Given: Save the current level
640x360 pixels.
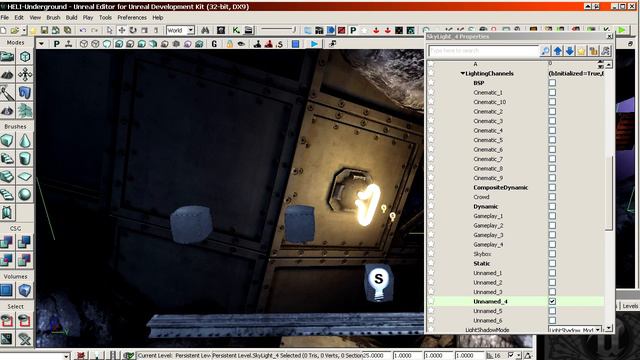Looking at the screenshot, I should [44, 30].
